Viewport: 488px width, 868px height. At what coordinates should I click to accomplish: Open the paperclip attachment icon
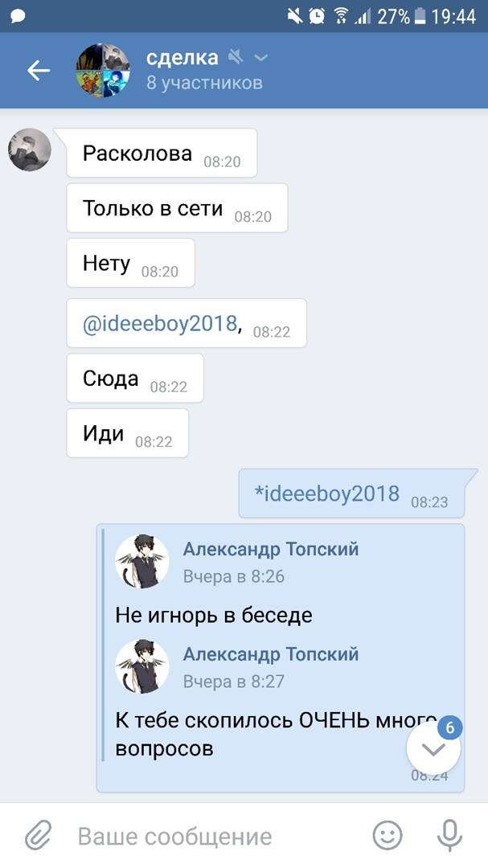pos(39,835)
